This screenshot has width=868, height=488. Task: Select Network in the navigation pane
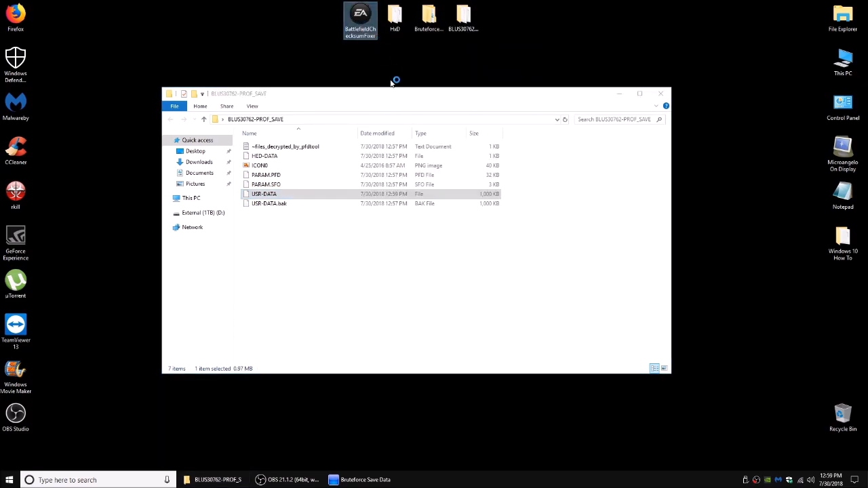pos(192,227)
